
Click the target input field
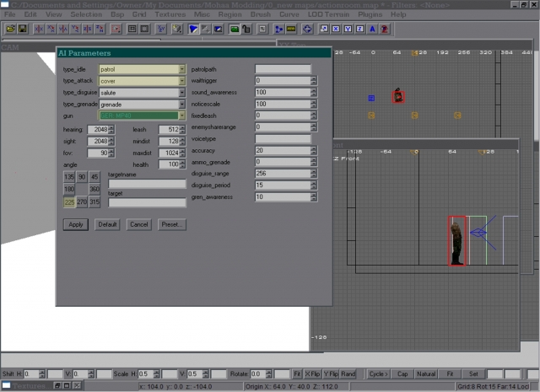[147, 202]
